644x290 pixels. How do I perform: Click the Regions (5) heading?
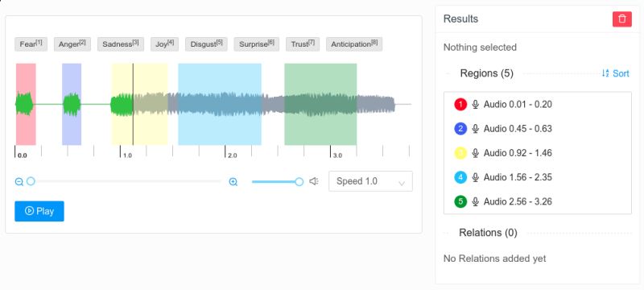pyautogui.click(x=487, y=73)
